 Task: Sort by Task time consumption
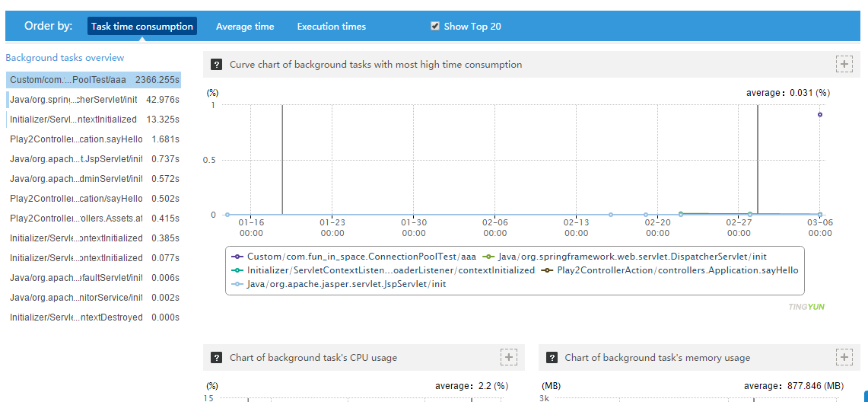(x=142, y=26)
